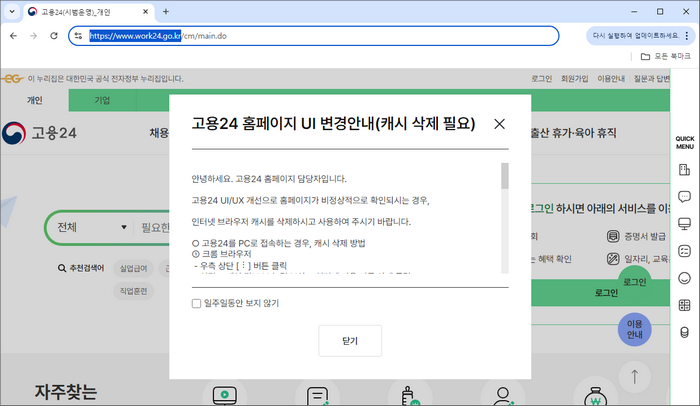Open the 전체 search category dropdown
Screen dimensions: 700x406
[x=92, y=227]
